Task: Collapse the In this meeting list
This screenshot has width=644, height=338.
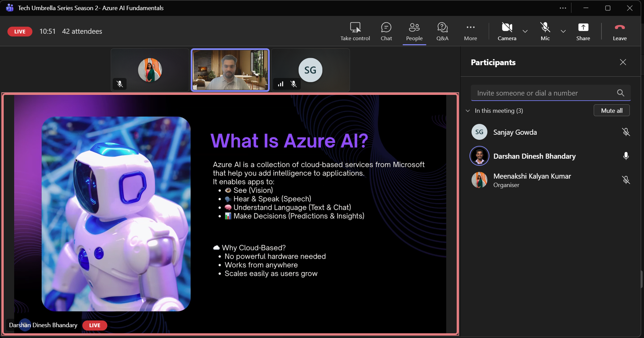Action: (x=468, y=111)
